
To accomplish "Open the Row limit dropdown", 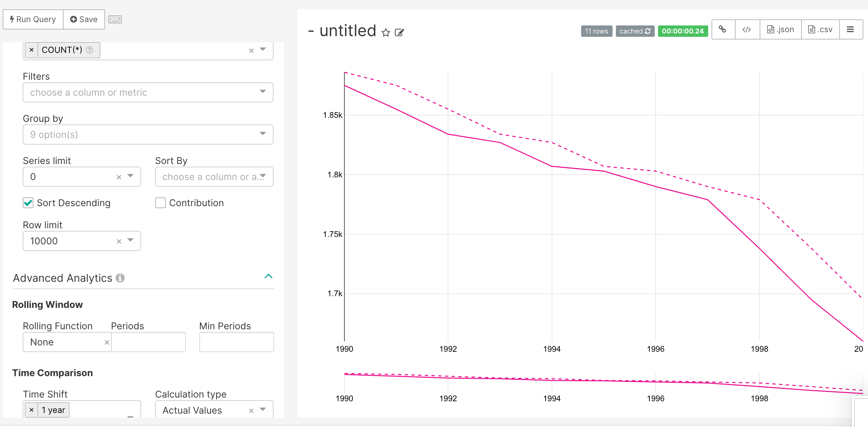I will [131, 241].
